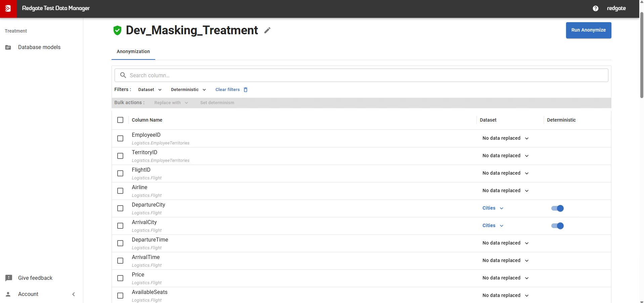Turn off ArrivalCity deterministic switch
This screenshot has height=303, width=644.
[x=557, y=226]
